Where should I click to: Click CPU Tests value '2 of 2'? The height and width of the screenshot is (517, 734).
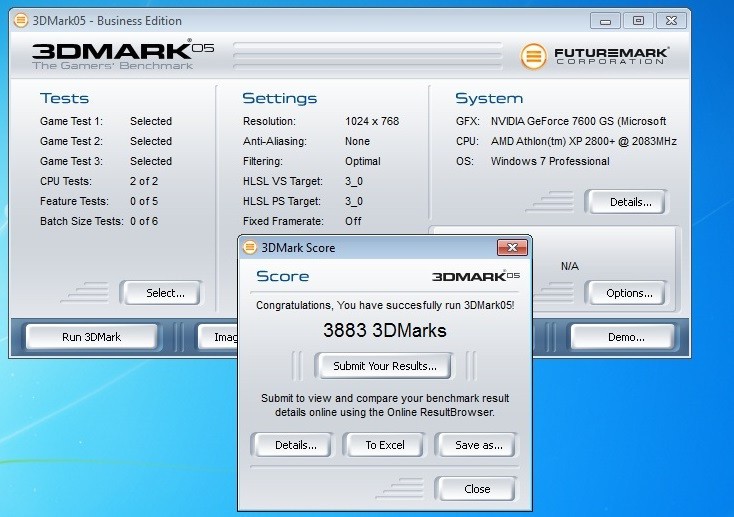(x=144, y=181)
